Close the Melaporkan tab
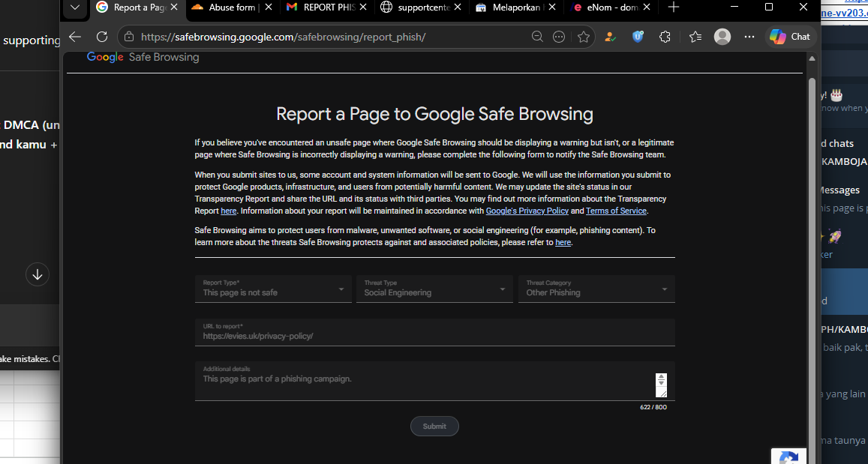The height and width of the screenshot is (464, 868). (x=552, y=7)
